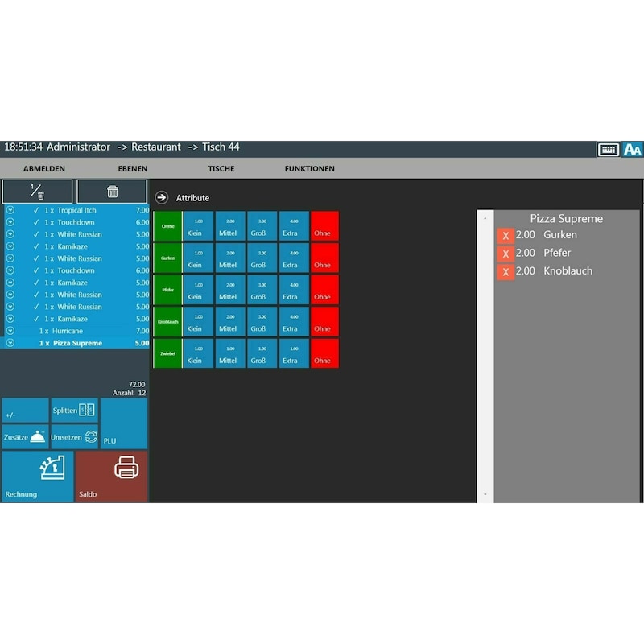Remove Gurken with its X button
Screen dimensions: 644x644
(506, 235)
